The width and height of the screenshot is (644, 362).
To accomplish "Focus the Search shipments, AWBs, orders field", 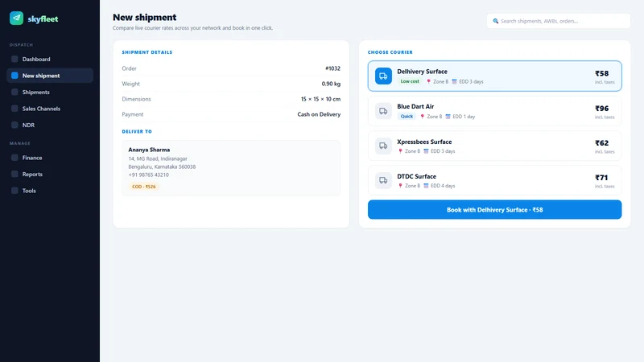I will 558,21.
